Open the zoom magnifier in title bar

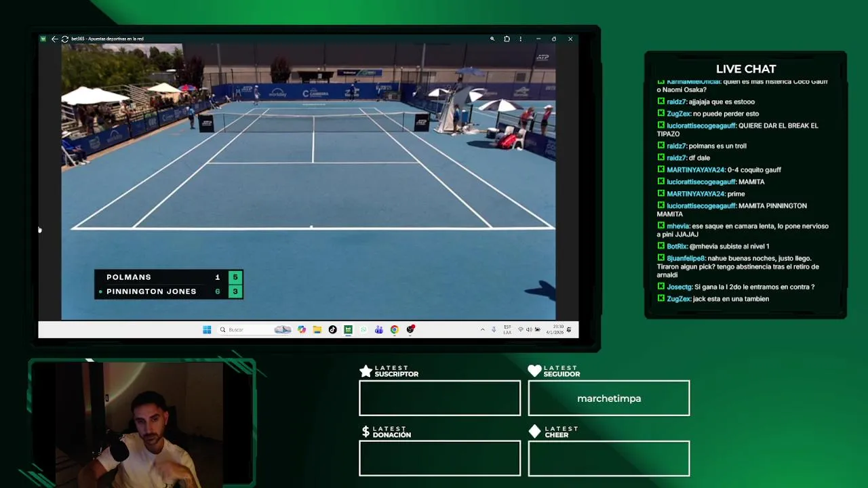tap(492, 39)
